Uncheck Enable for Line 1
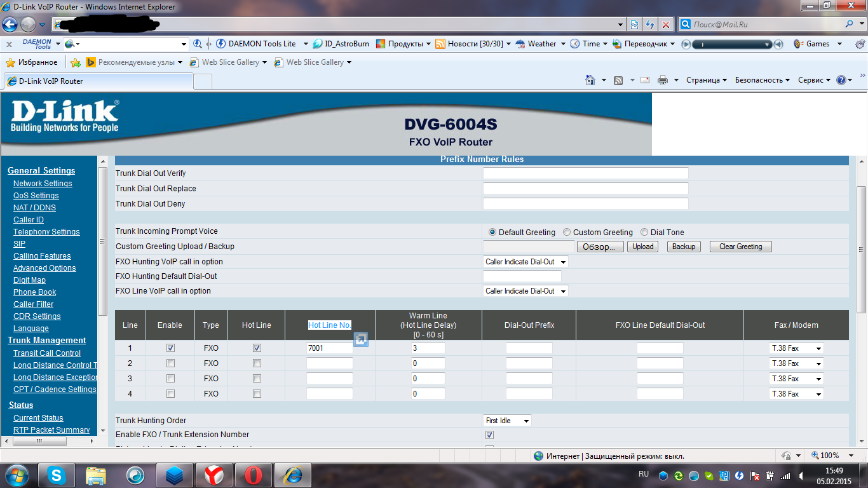This screenshot has height=488, width=868. click(x=170, y=348)
